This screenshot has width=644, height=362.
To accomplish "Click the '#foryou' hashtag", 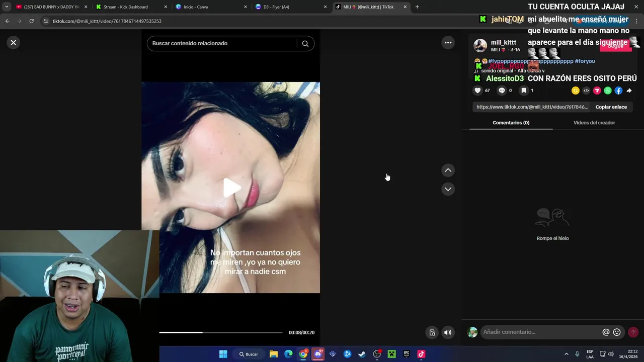I will pos(585,61).
